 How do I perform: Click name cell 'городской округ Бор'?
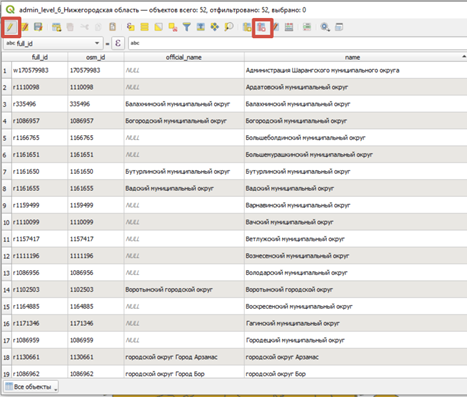pos(355,374)
